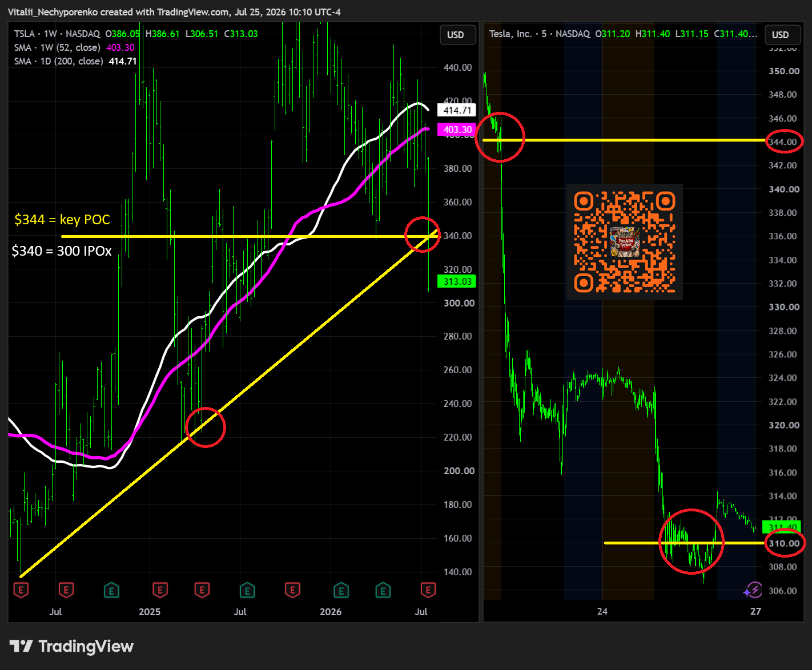
Task: Click the 344.00 price on the right axis
Action: tap(783, 142)
